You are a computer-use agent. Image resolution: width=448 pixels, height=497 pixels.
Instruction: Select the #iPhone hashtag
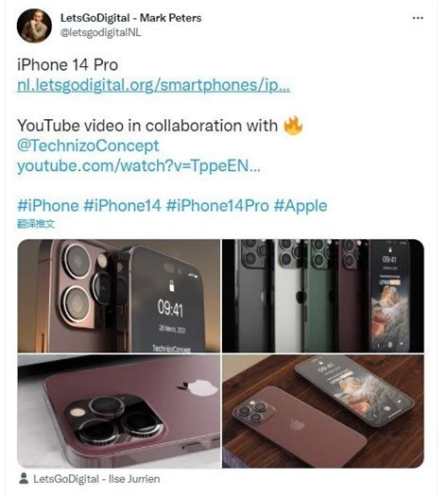48,205
